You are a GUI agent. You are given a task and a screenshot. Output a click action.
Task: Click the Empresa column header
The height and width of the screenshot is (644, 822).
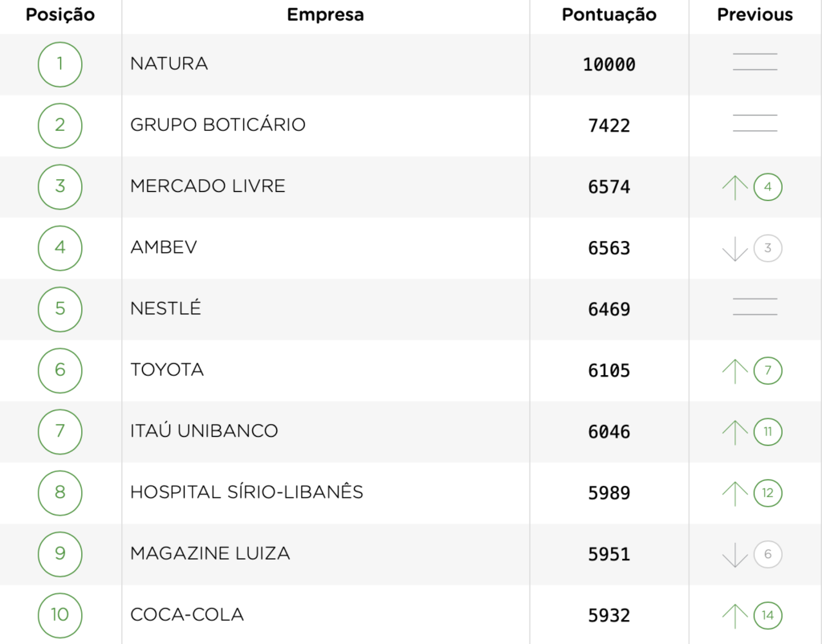point(325,15)
